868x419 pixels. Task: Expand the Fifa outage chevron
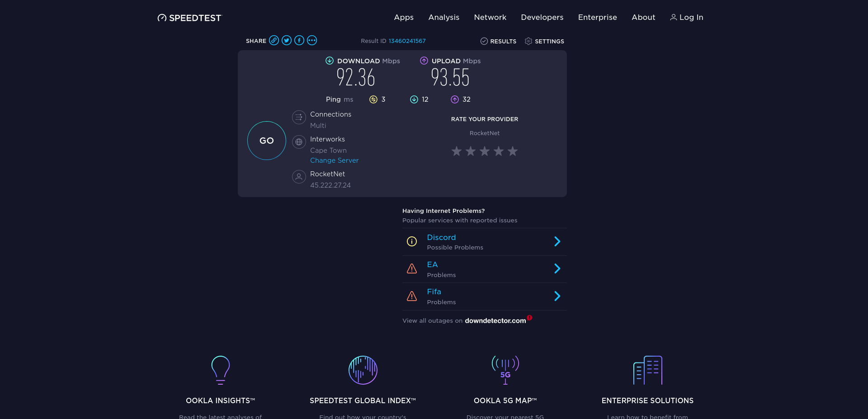(557, 296)
